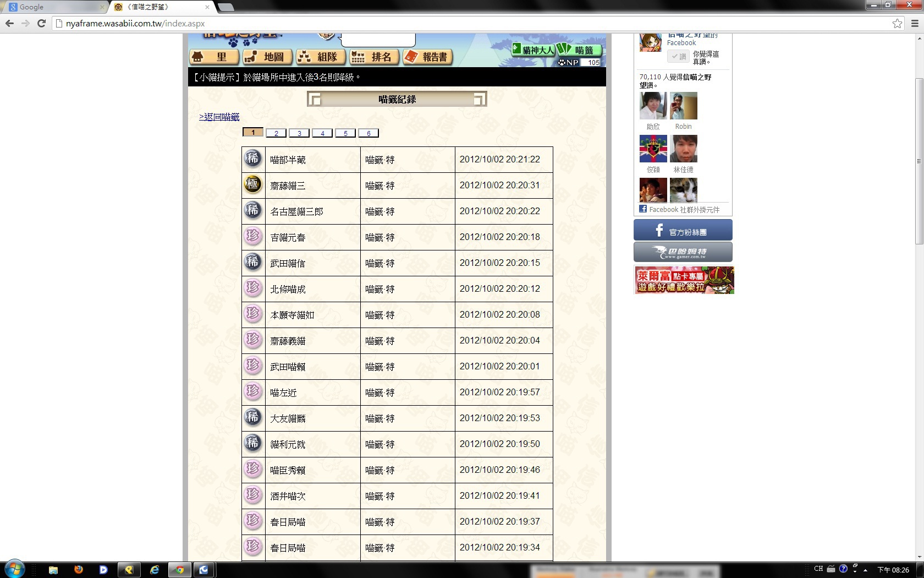Click the 珍 icon in the 北條喵成 row
This screenshot has width=924, height=578.
252,288
